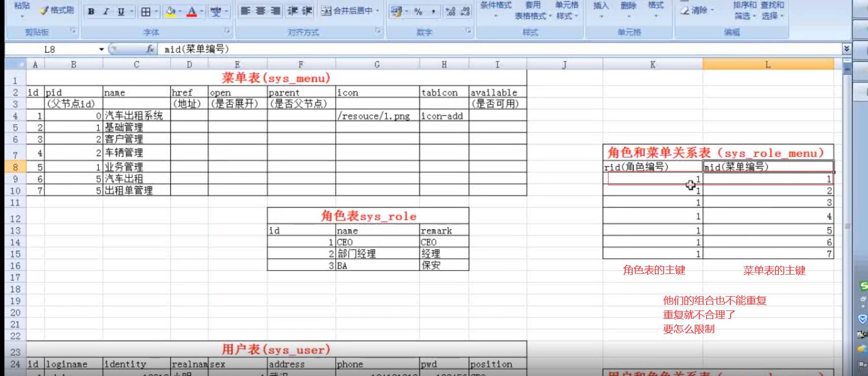Increase decimal places
Image resolution: width=868 pixels, height=376 pixels.
pyautogui.click(x=450, y=12)
